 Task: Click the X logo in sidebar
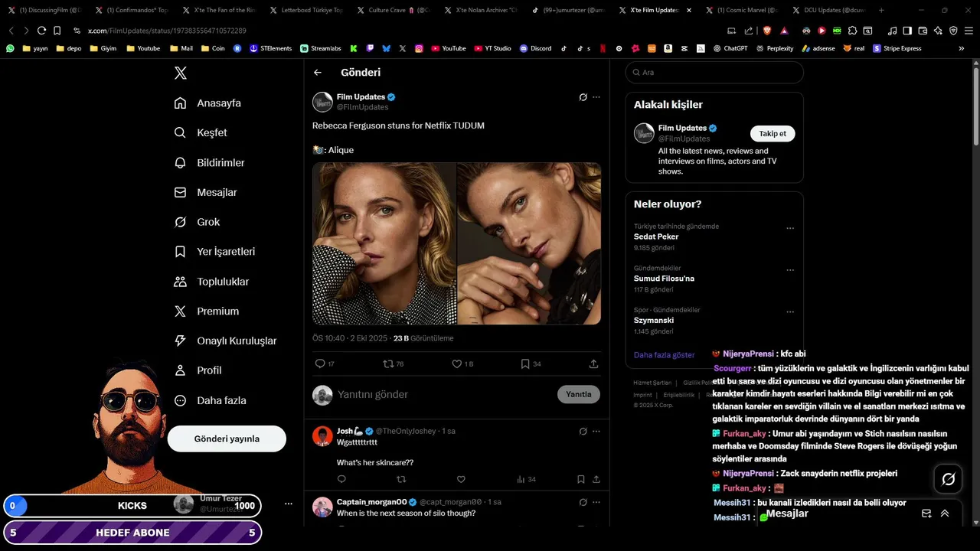click(x=181, y=73)
